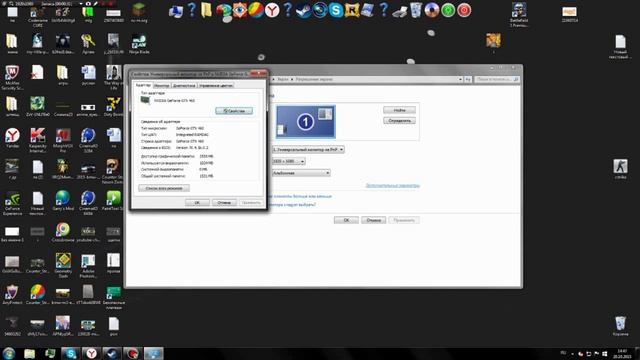Viewport: 640px width, 360px height.
Task: Switch to the Диагностика tab
Action: point(184,85)
